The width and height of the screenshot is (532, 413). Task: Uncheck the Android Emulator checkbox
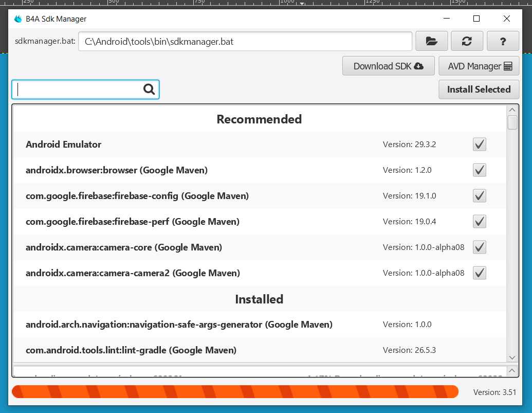[x=480, y=144]
